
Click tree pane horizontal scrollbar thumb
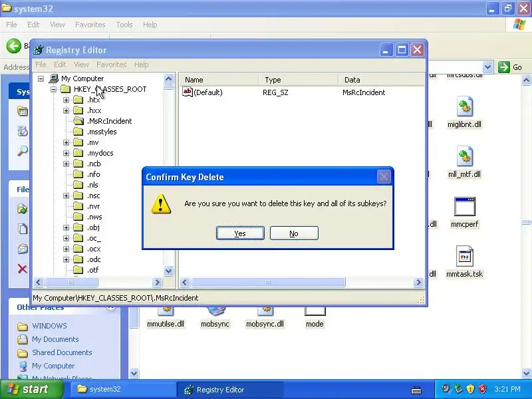click(71, 282)
